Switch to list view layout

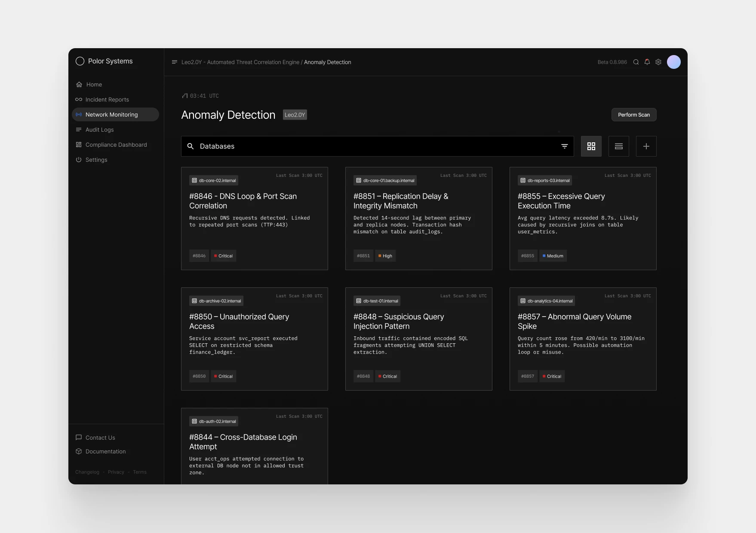pos(618,146)
